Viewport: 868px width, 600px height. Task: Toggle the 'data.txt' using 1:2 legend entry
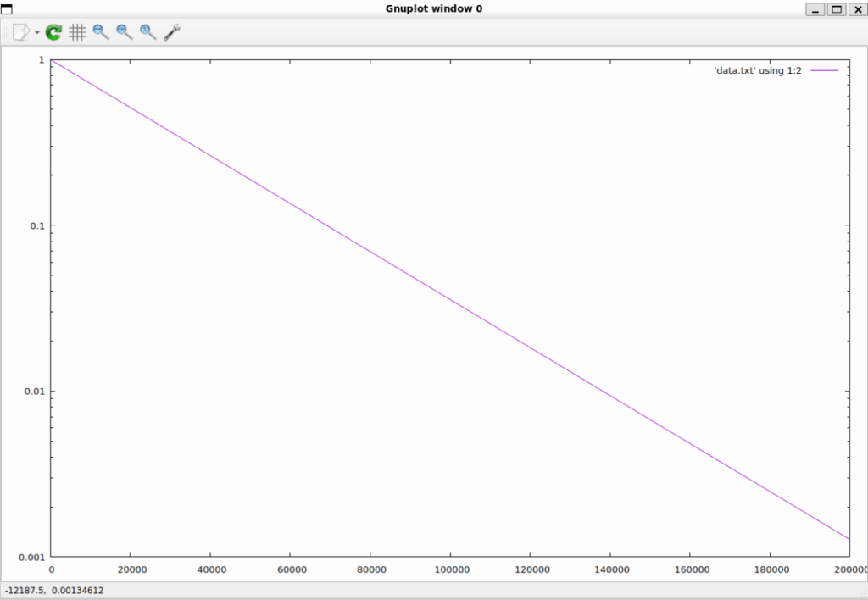[x=758, y=70]
